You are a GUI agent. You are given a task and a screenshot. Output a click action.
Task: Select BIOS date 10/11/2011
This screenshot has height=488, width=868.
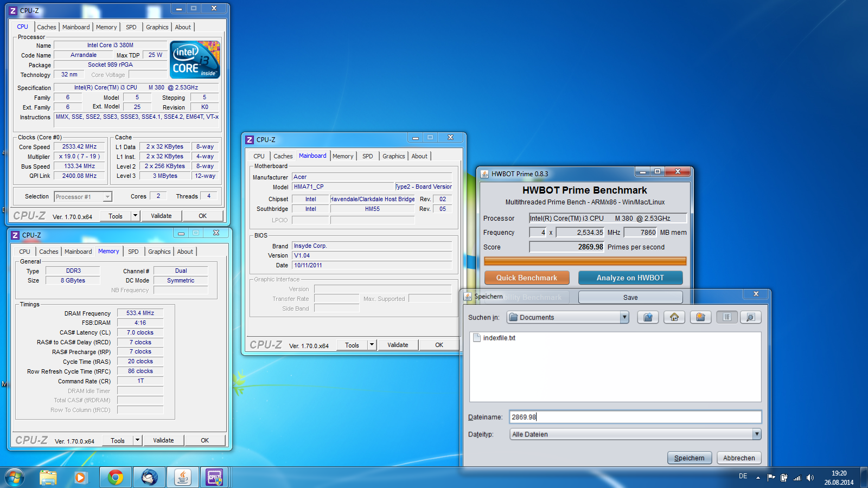pyautogui.click(x=372, y=265)
